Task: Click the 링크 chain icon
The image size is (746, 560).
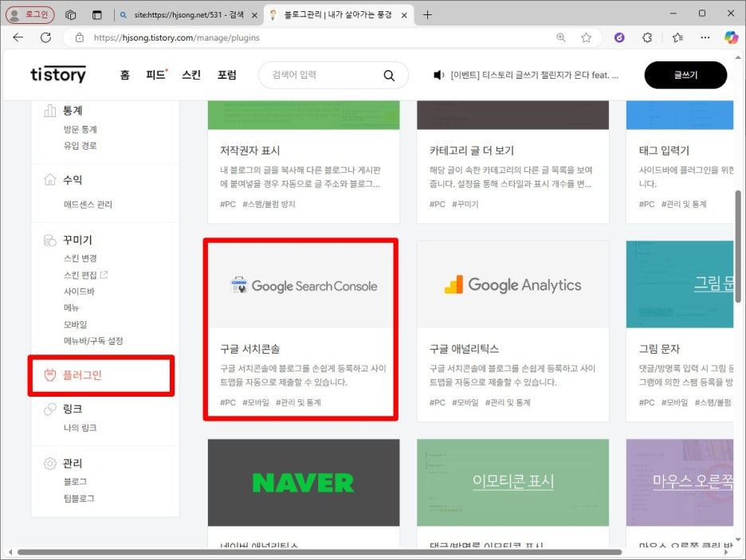Action: 50,409
